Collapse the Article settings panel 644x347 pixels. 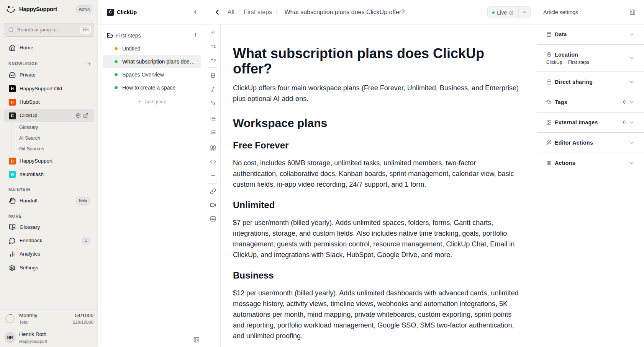point(633,12)
